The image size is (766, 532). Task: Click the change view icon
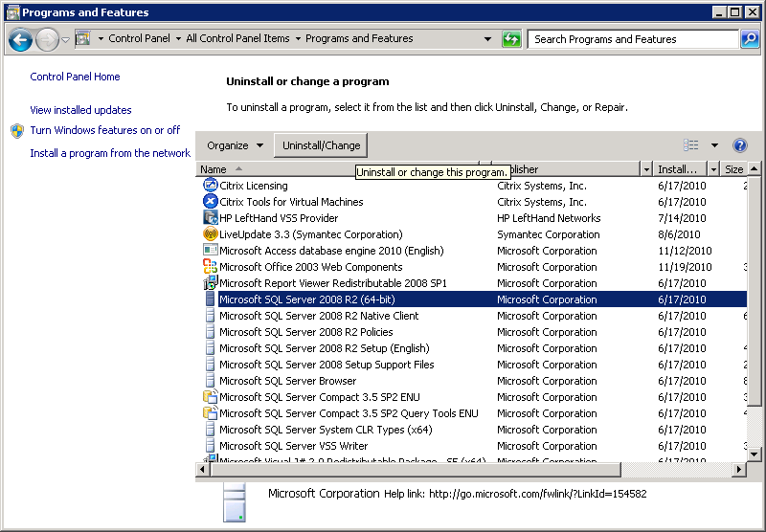(x=691, y=145)
